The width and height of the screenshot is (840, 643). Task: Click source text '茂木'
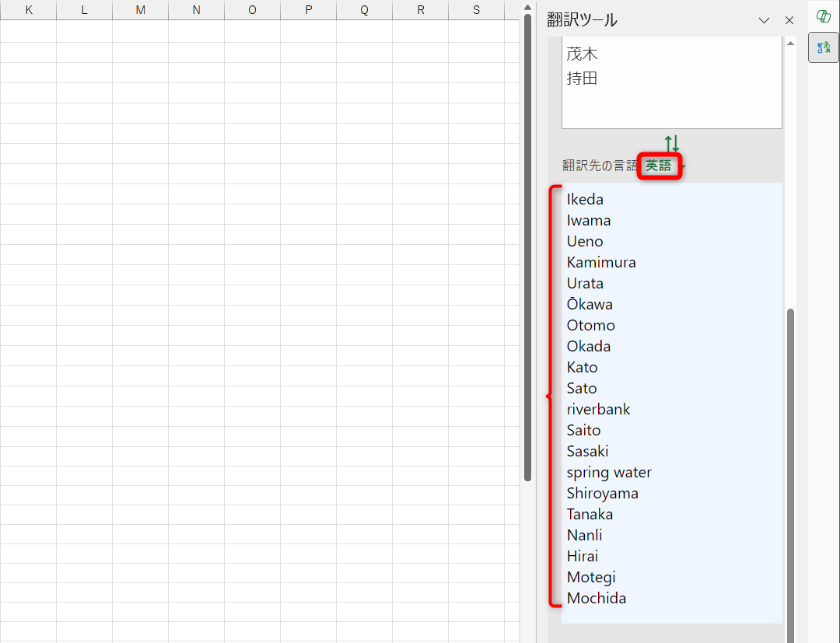coord(582,54)
